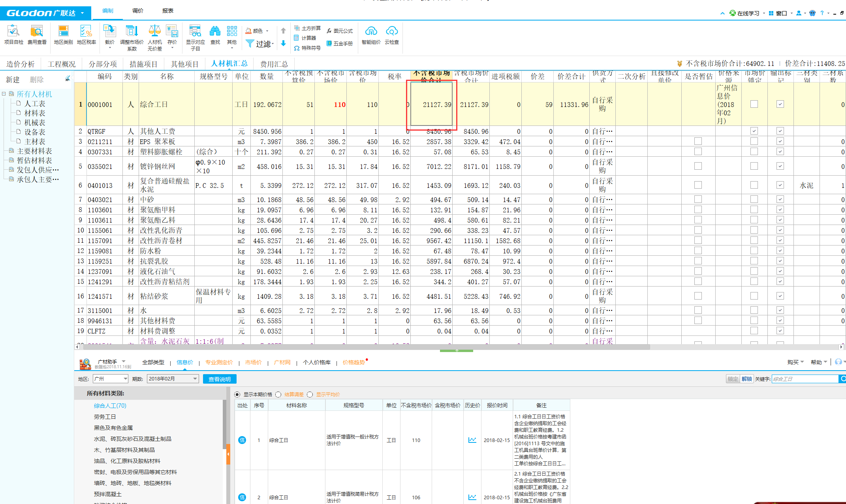
Task: Switch to the 造价分析 tab
Action: [21, 64]
